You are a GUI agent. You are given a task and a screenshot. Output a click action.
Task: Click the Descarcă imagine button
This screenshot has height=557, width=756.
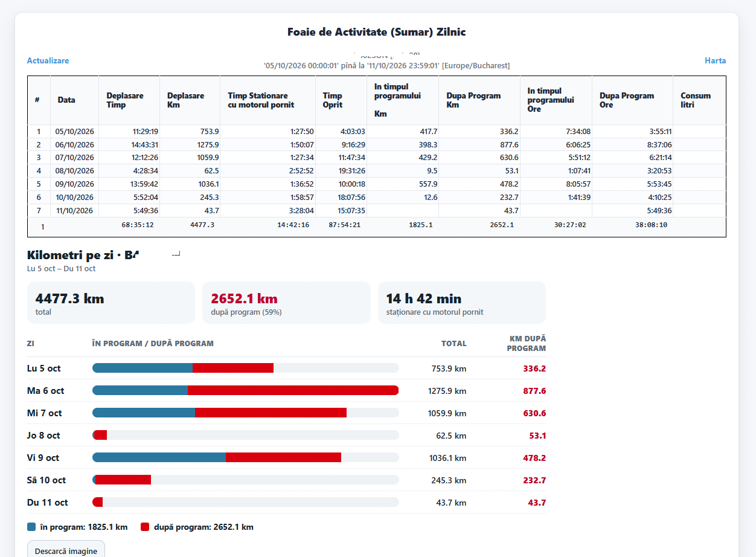click(66, 551)
